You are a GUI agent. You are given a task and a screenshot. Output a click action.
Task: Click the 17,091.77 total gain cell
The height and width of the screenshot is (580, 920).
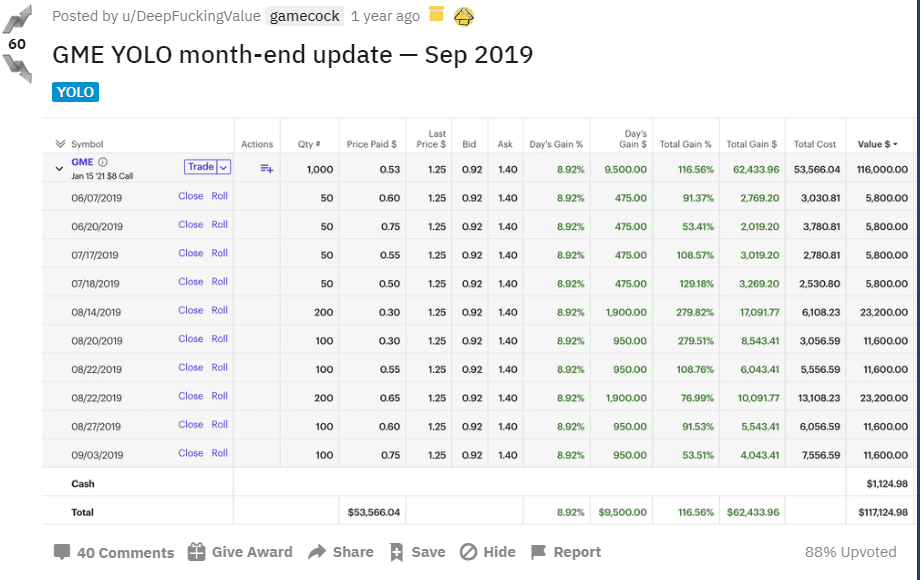(x=759, y=313)
